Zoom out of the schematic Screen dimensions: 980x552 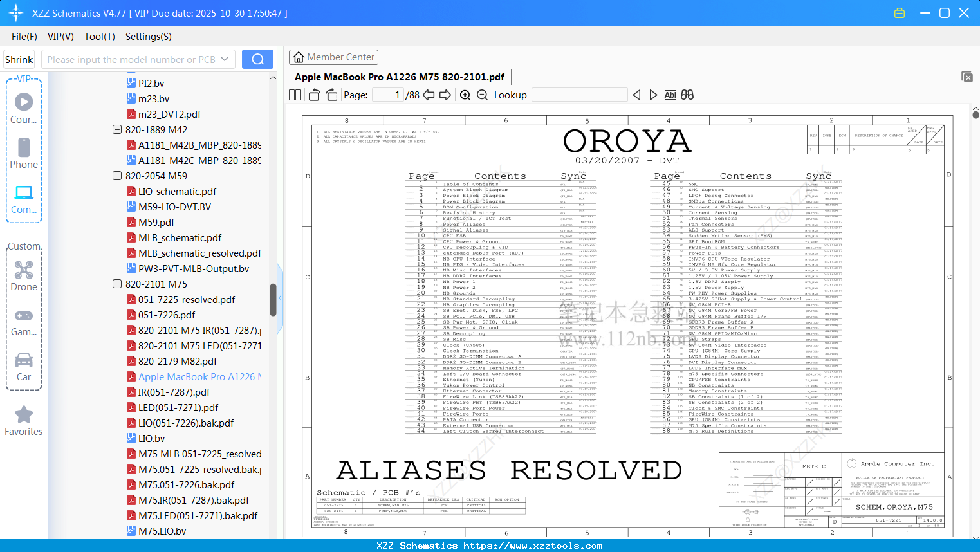click(482, 95)
